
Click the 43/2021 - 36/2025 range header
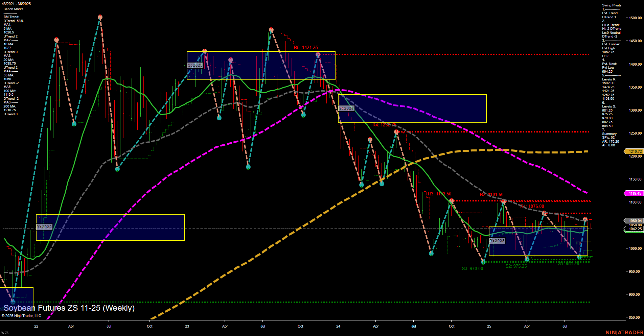(17, 3)
